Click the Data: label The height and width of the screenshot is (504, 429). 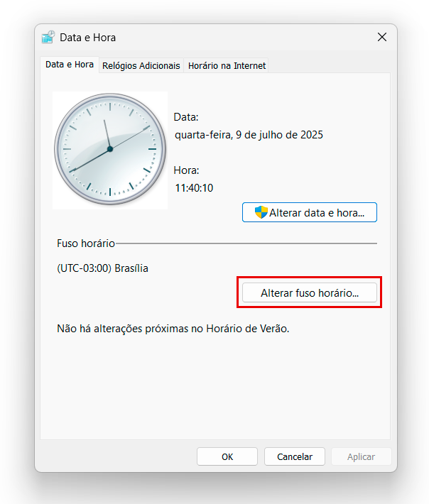(186, 117)
